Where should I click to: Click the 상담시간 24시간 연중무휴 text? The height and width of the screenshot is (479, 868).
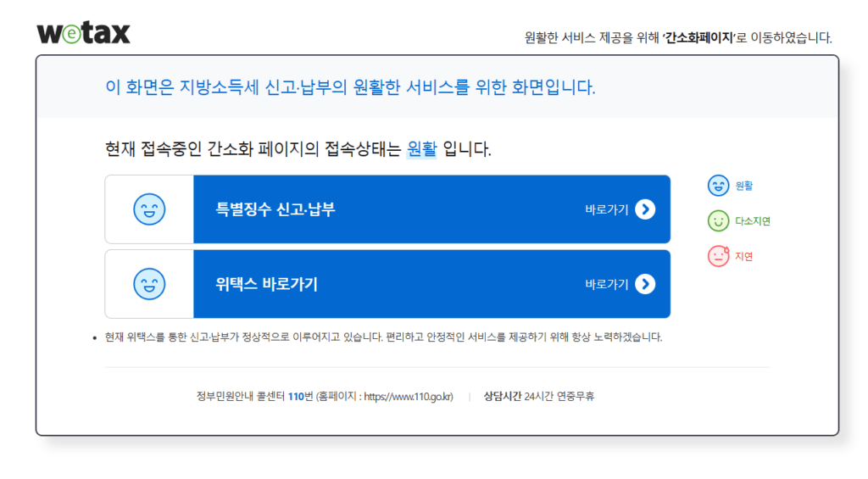point(538,397)
